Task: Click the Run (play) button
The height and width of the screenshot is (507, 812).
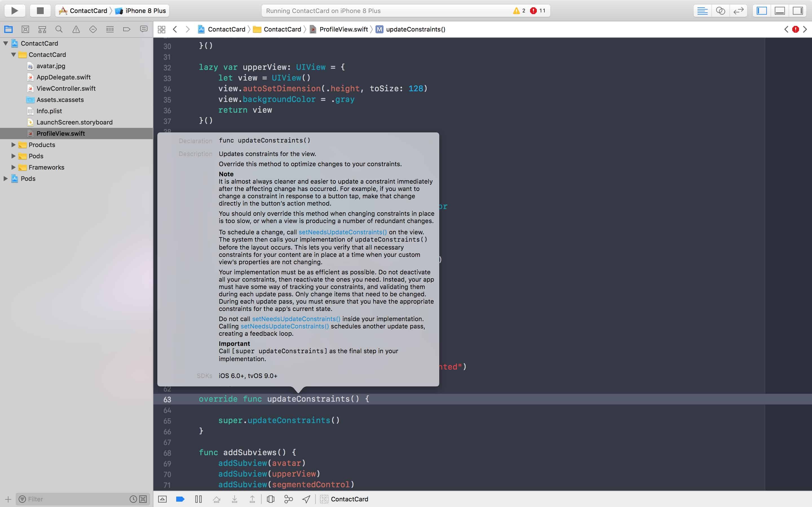Action: click(14, 11)
